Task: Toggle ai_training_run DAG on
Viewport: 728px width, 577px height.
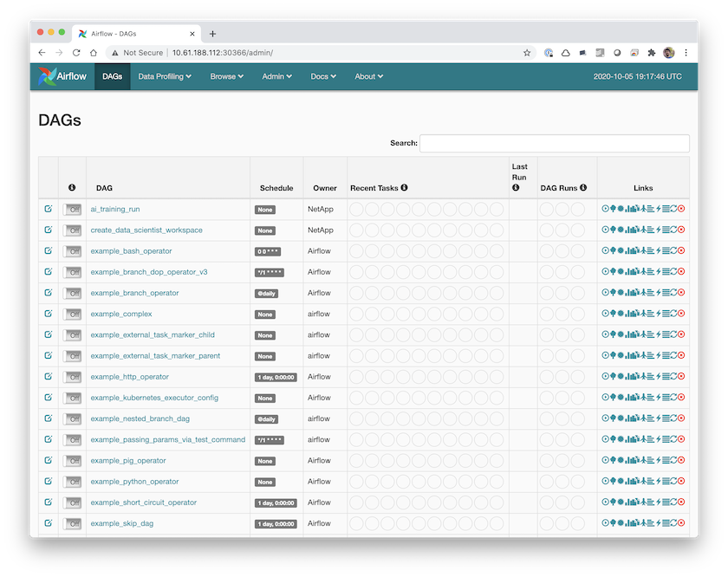Action: click(x=72, y=210)
